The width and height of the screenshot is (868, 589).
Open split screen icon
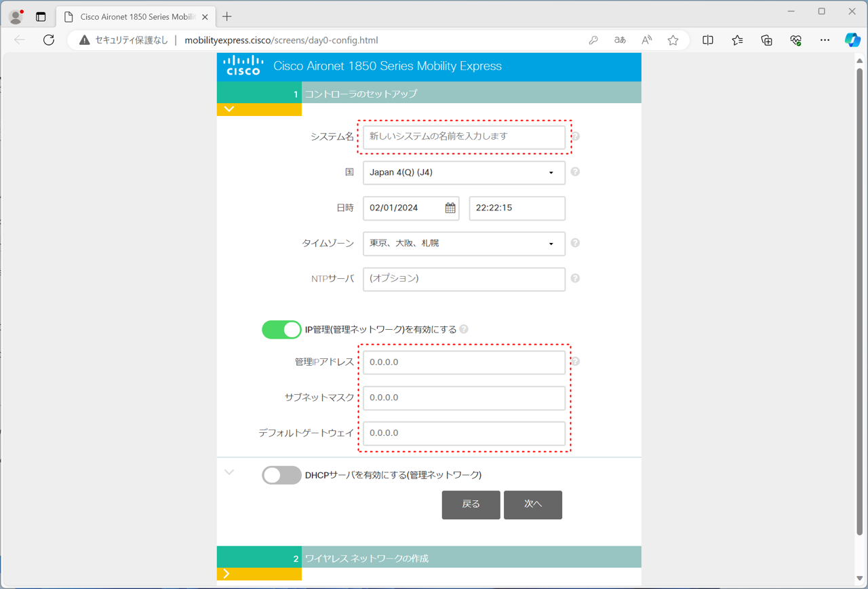(x=708, y=40)
